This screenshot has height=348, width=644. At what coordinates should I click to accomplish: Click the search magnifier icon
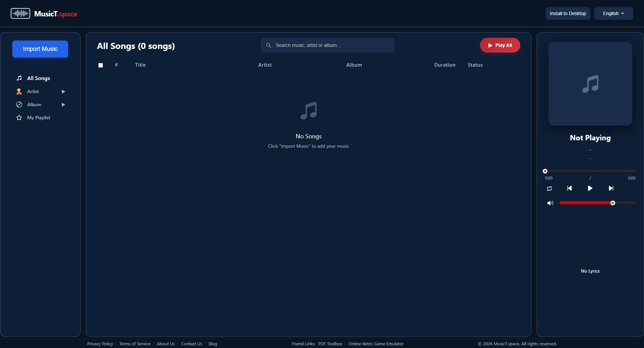[268, 45]
